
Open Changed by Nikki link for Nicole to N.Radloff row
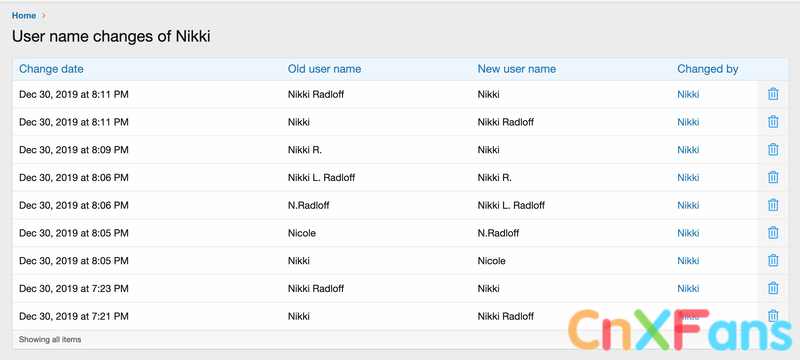688,233
